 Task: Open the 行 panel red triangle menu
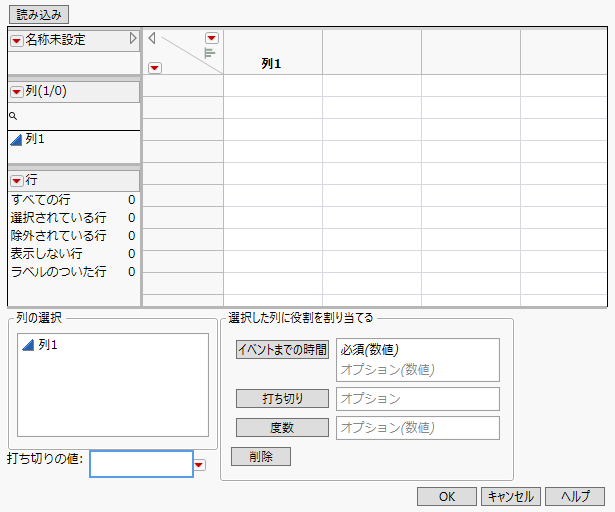click(16, 180)
